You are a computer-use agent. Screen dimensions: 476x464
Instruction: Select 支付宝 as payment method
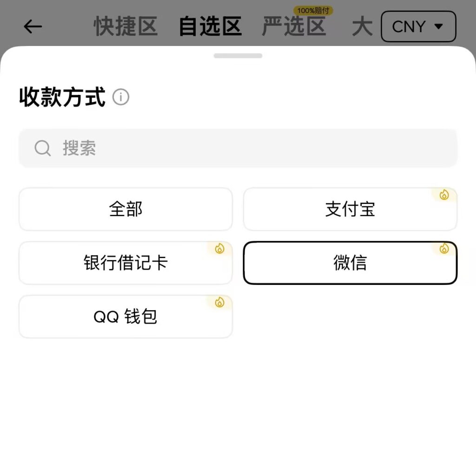point(350,210)
